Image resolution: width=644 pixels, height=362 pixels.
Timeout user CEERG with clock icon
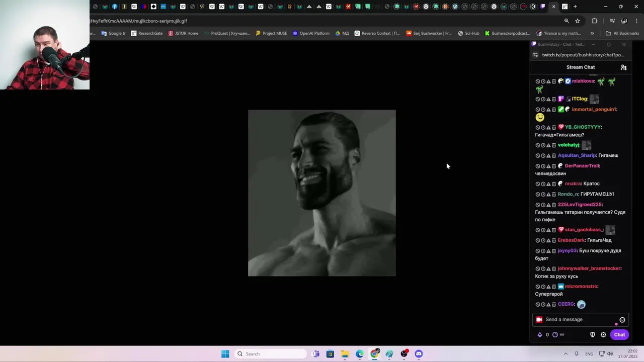tap(543, 305)
